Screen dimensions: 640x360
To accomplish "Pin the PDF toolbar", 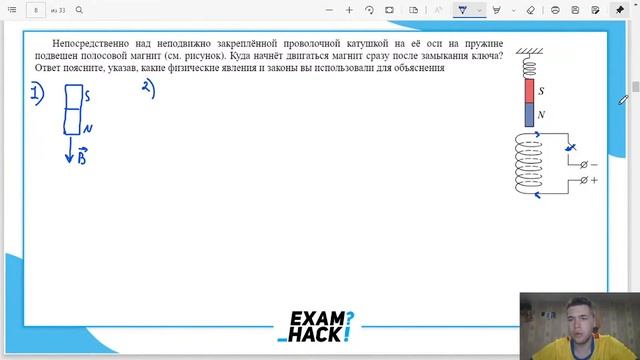I will [x=620, y=10].
